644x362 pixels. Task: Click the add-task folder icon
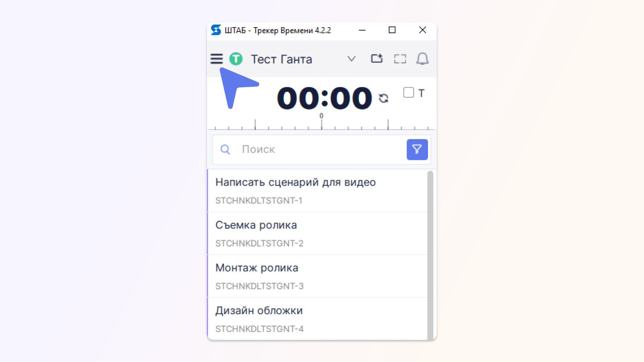pos(377,58)
